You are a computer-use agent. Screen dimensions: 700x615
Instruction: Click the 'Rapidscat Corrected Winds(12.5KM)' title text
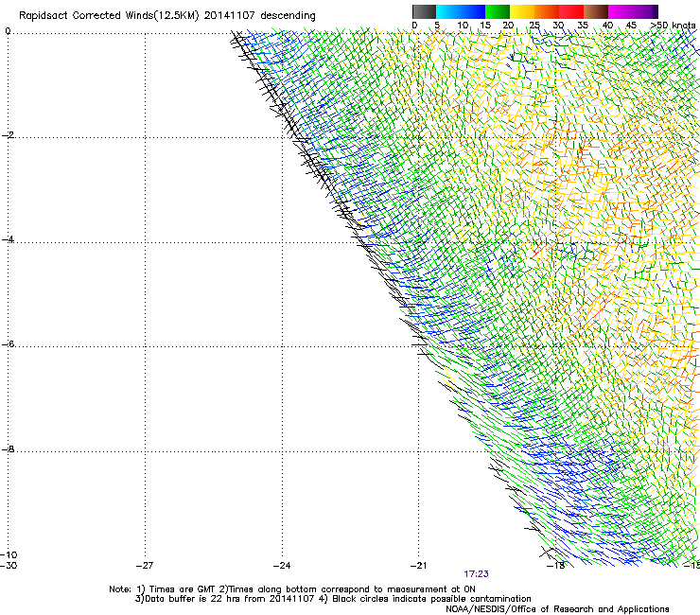point(109,16)
